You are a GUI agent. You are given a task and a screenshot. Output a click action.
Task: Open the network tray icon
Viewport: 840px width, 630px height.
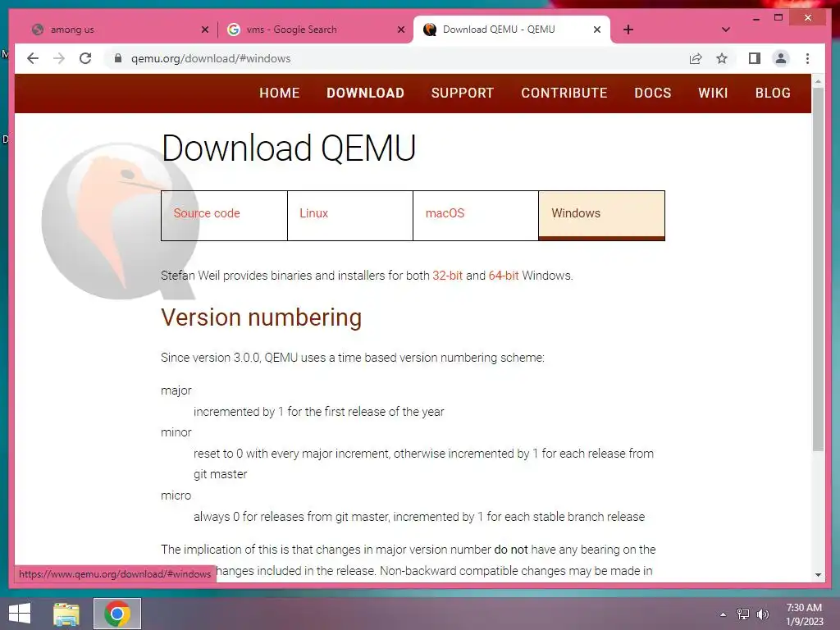click(743, 614)
